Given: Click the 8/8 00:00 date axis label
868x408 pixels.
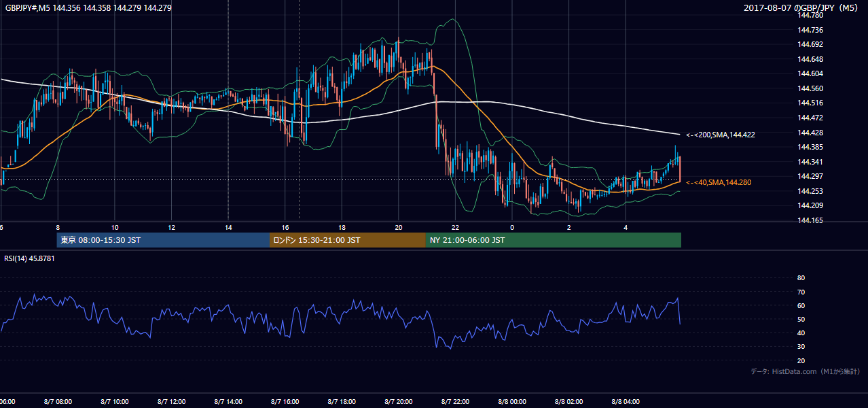Looking at the screenshot, I should point(513,401).
